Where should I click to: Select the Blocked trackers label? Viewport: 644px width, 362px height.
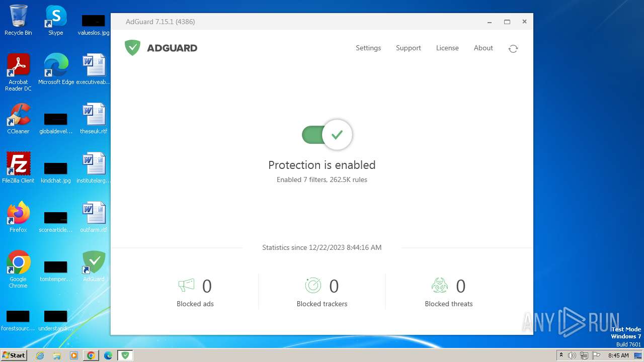click(x=322, y=304)
